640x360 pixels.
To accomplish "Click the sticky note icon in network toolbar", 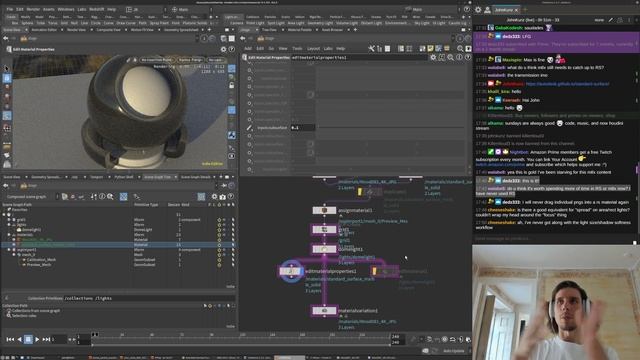I will (x=430, y=49).
